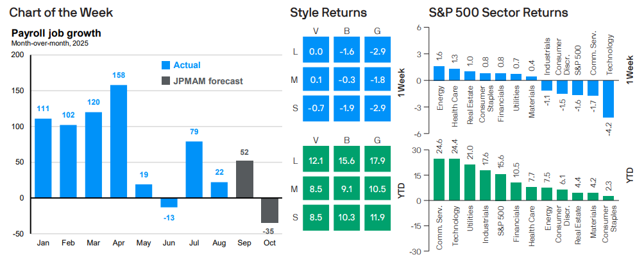Select the Utilities 21.0 YTD bar
Screen dimensions: 644x257
click(470, 182)
